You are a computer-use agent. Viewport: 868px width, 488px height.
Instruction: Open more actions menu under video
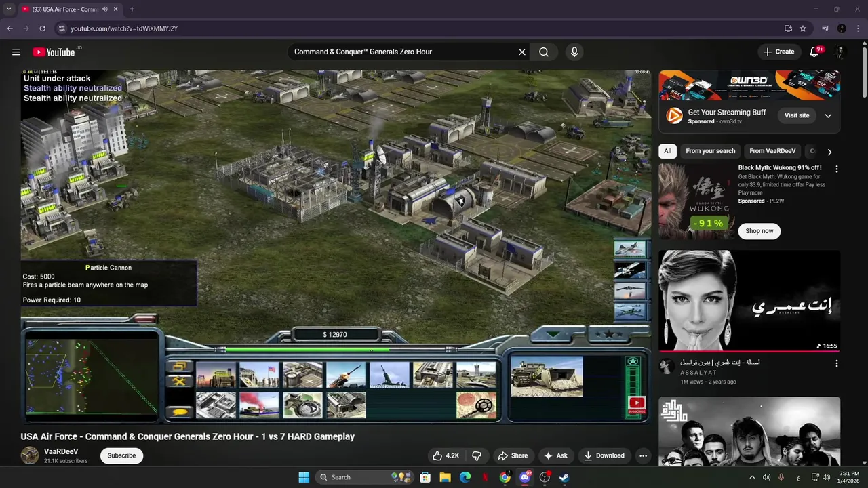(643, 455)
